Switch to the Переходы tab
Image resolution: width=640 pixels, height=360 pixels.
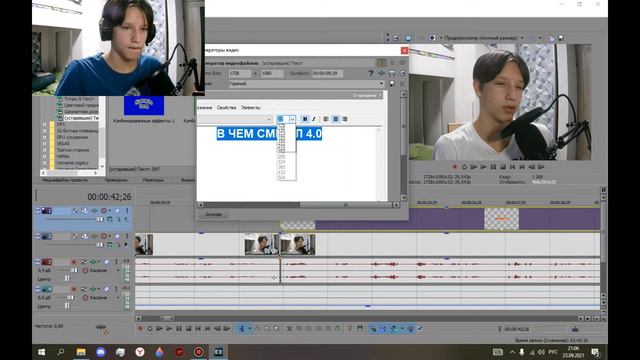point(153,180)
